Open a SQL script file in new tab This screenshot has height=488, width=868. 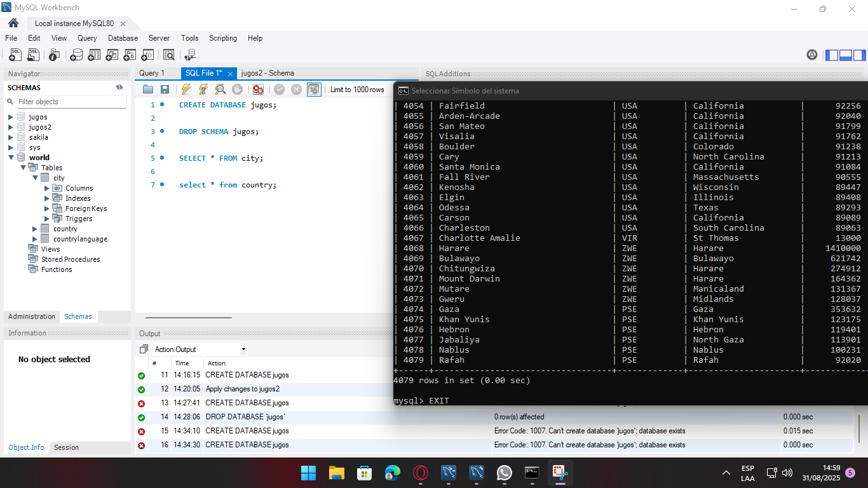pyautogui.click(x=33, y=55)
